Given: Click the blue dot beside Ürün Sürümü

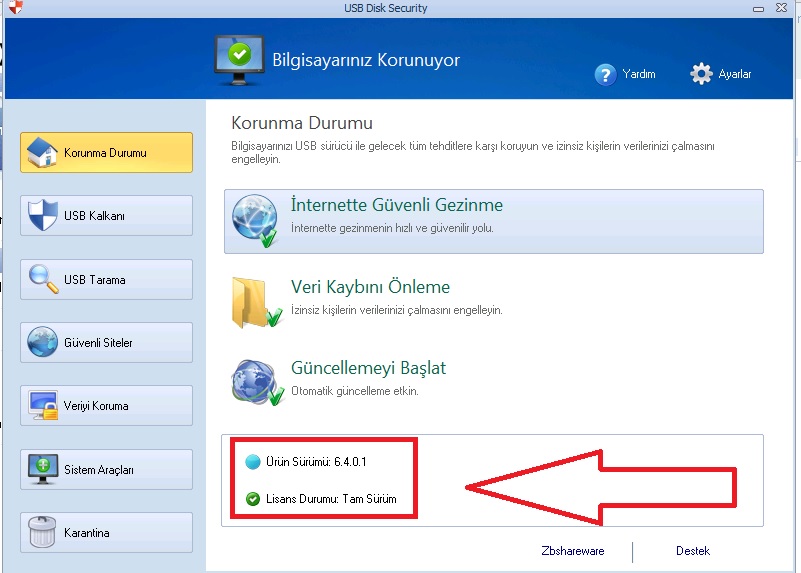Looking at the screenshot, I should pos(253,462).
